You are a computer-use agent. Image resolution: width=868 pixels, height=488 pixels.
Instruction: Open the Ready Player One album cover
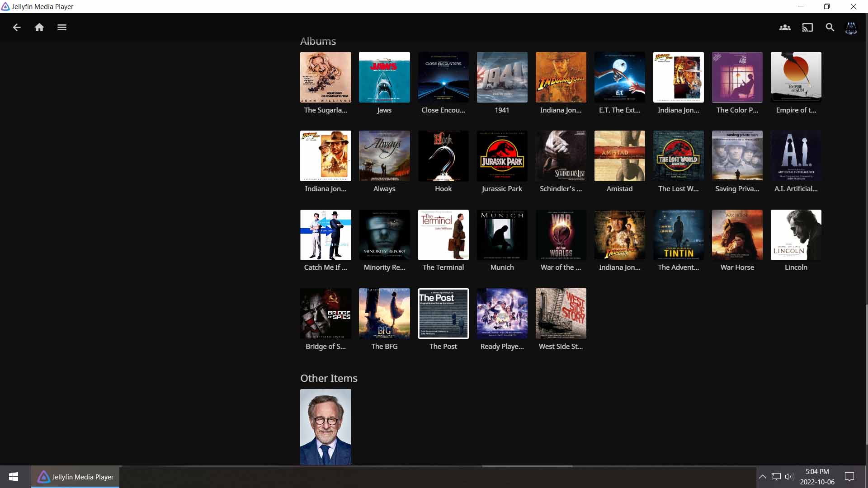pos(502,314)
